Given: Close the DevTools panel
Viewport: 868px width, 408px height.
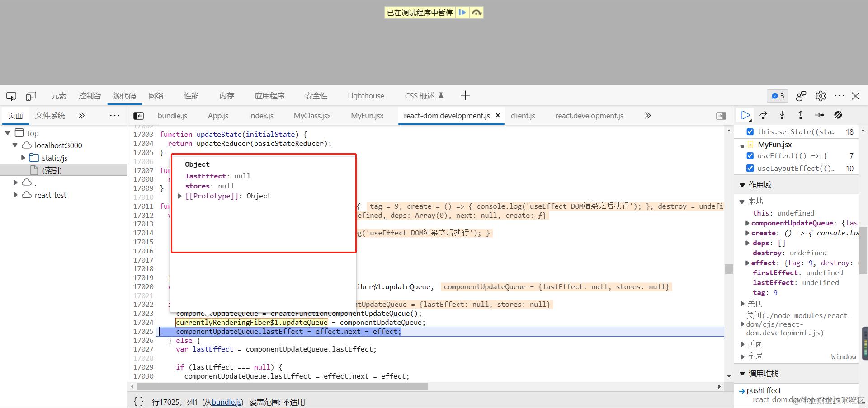Looking at the screenshot, I should pyautogui.click(x=856, y=96).
